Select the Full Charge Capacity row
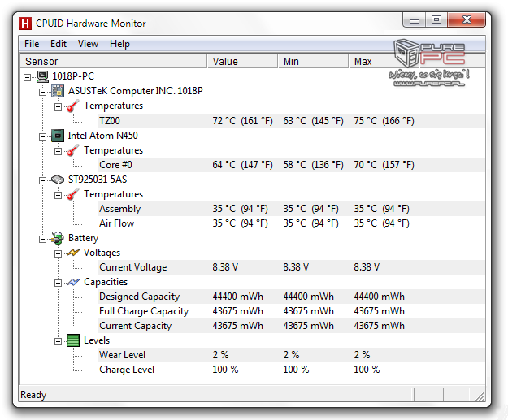 (x=291, y=311)
